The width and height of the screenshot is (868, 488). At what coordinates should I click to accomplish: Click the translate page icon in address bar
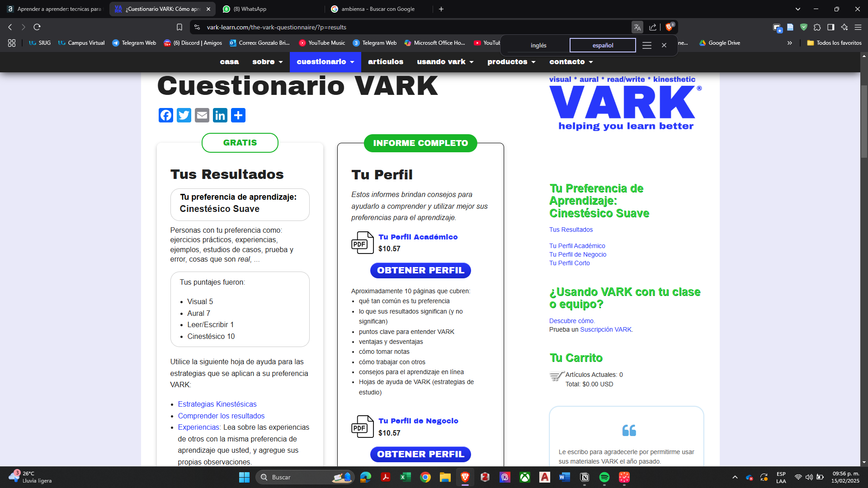coord(637,27)
